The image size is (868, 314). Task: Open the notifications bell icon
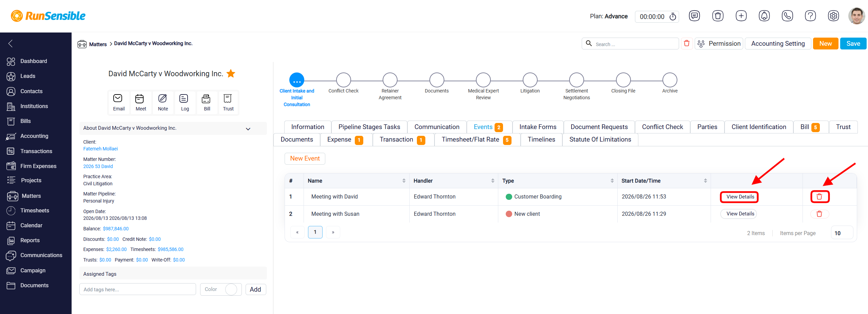(764, 16)
